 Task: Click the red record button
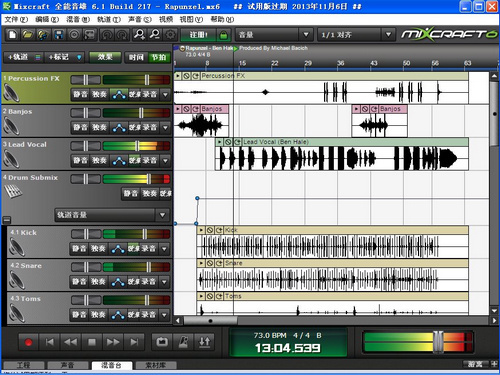[28, 342]
